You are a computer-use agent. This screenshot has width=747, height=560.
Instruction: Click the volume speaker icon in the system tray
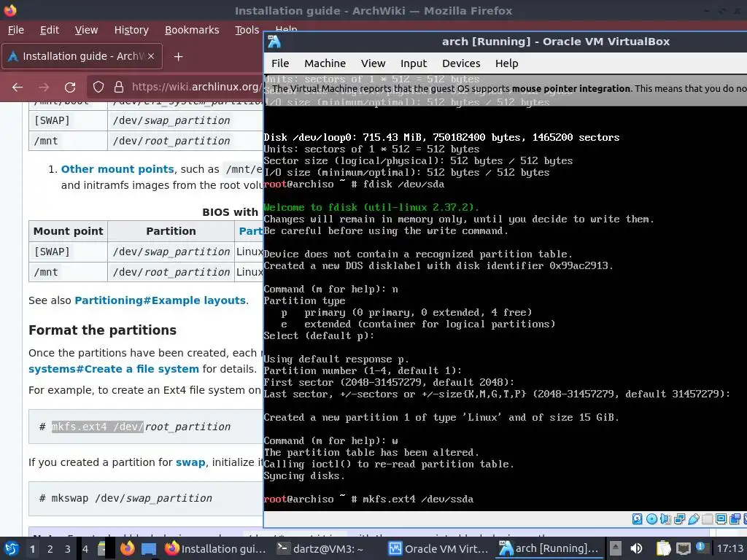tap(636, 548)
